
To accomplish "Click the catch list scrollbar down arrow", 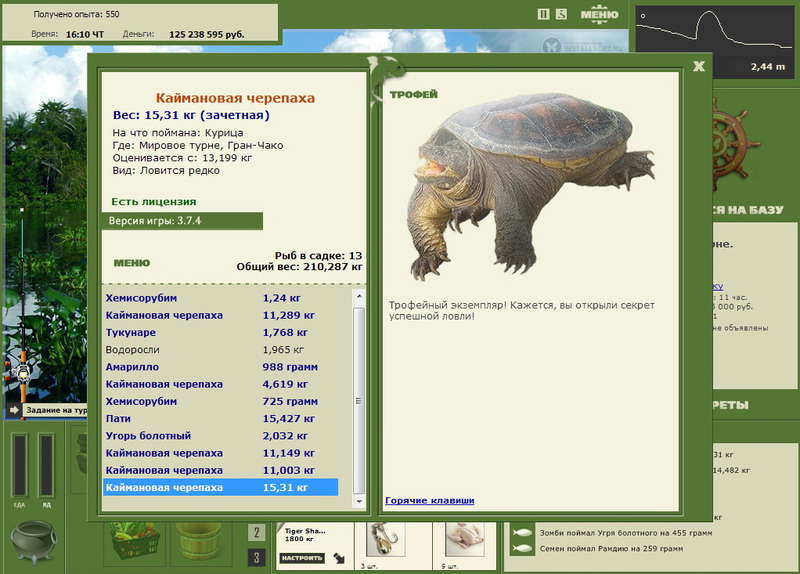I will click(x=359, y=502).
